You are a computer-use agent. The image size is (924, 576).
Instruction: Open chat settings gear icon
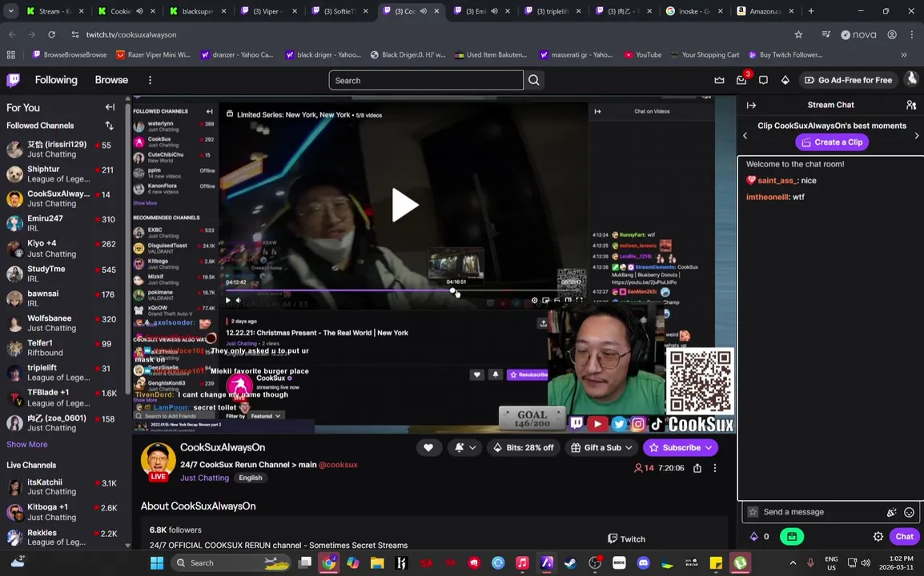pos(878,537)
